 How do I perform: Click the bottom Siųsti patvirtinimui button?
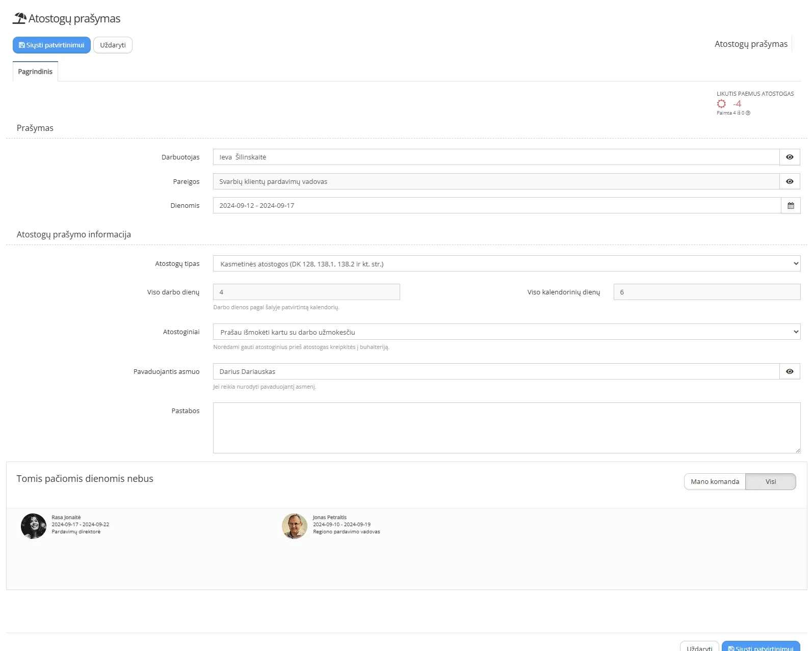point(761,647)
